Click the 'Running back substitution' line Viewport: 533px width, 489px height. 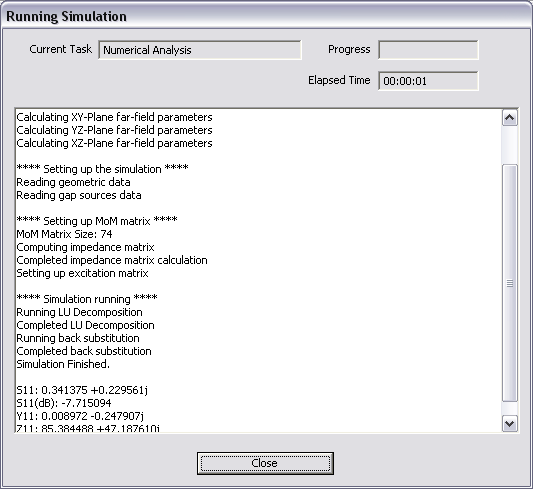coord(78,338)
